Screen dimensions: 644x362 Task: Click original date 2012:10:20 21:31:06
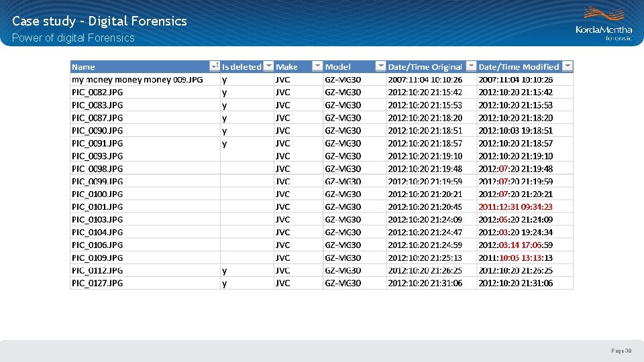425,283
